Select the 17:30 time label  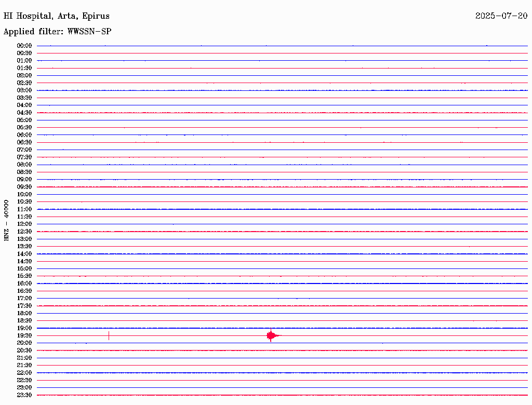pos(24,306)
